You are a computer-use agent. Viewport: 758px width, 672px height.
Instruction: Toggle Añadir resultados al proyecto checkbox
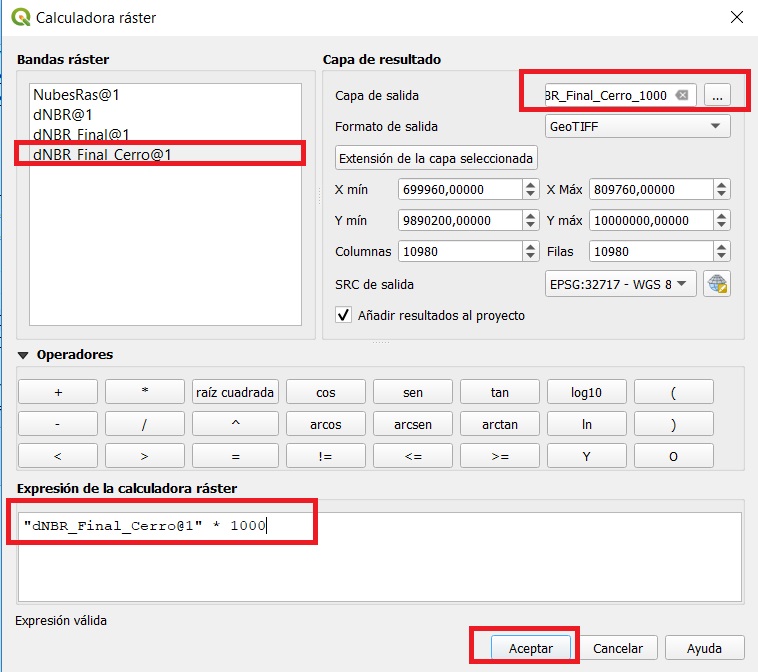tap(344, 315)
